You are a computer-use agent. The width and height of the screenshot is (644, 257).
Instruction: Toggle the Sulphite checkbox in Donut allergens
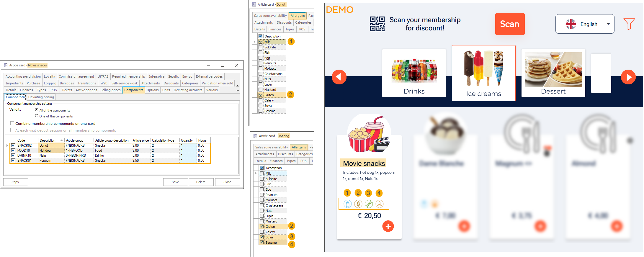click(261, 47)
